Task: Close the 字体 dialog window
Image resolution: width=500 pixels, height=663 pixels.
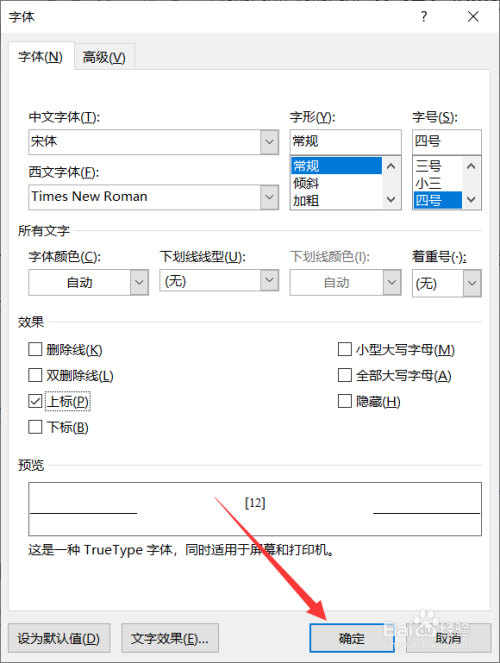Action: tap(473, 16)
